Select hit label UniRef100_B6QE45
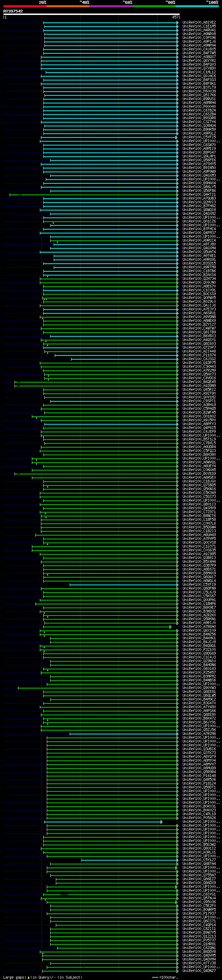222x980 pixels. 199,382
